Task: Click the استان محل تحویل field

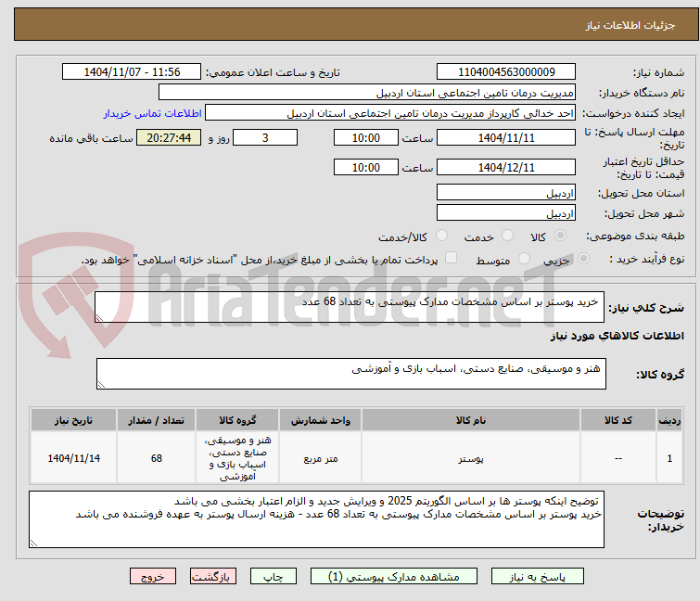Action: click(506, 192)
